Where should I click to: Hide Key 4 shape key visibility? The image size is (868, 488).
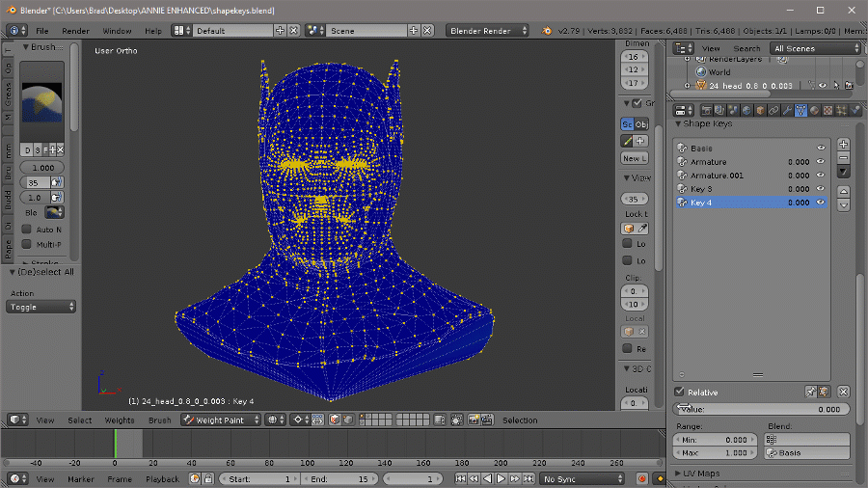pos(821,203)
